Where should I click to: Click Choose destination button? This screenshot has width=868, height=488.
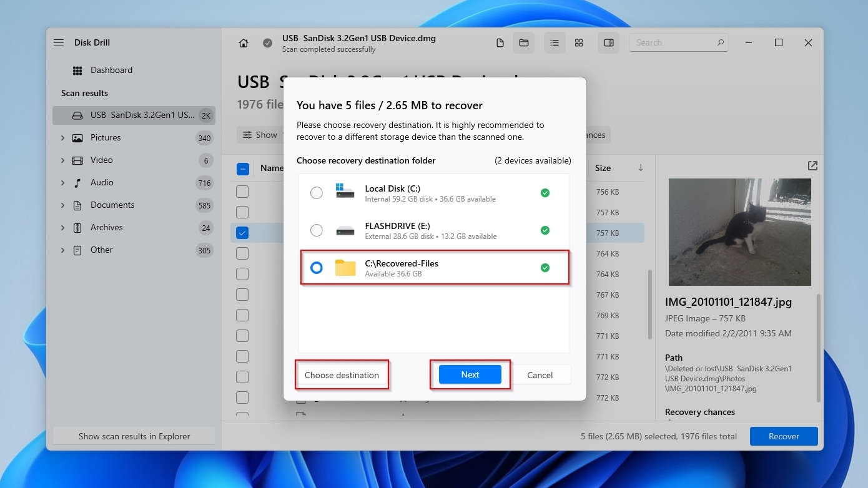[342, 375]
